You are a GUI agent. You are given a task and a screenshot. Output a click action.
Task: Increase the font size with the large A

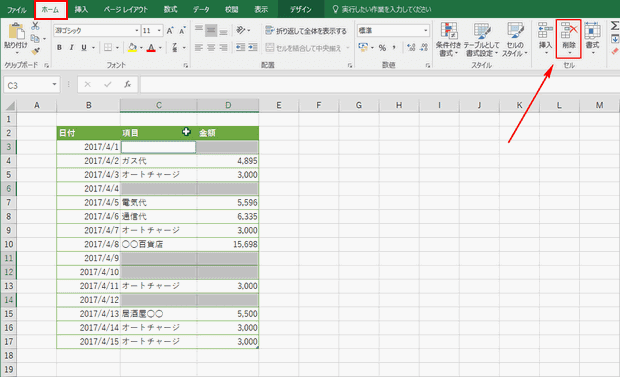click(x=170, y=30)
